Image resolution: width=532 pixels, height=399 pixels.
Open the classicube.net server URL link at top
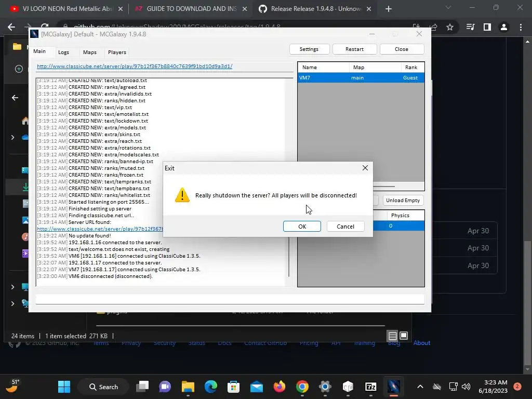[135, 66]
